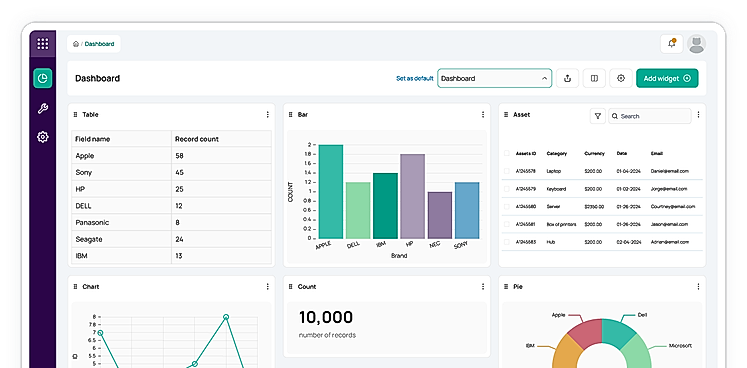Open the Asset widget filter icon
747x368 pixels.
[597, 116]
